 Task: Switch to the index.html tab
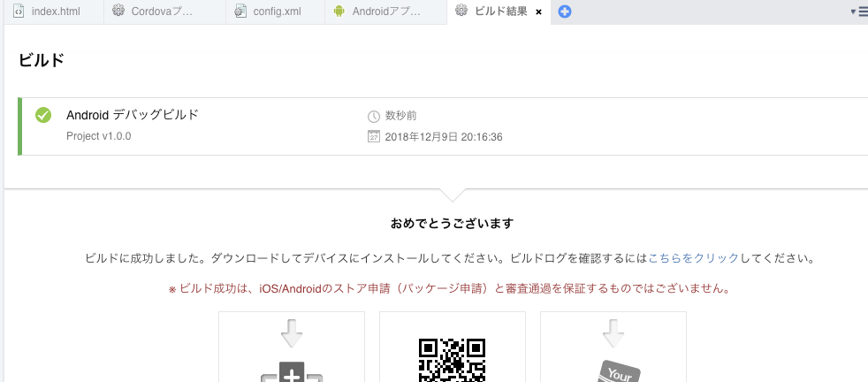[53, 11]
